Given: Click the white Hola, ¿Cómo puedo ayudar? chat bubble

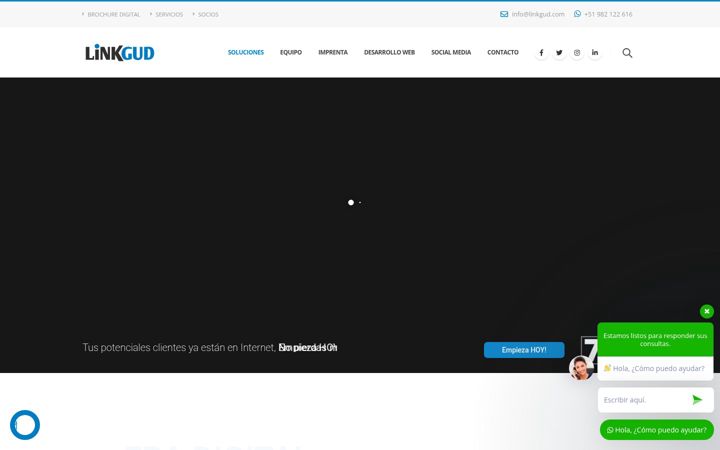Looking at the screenshot, I should click(655, 368).
